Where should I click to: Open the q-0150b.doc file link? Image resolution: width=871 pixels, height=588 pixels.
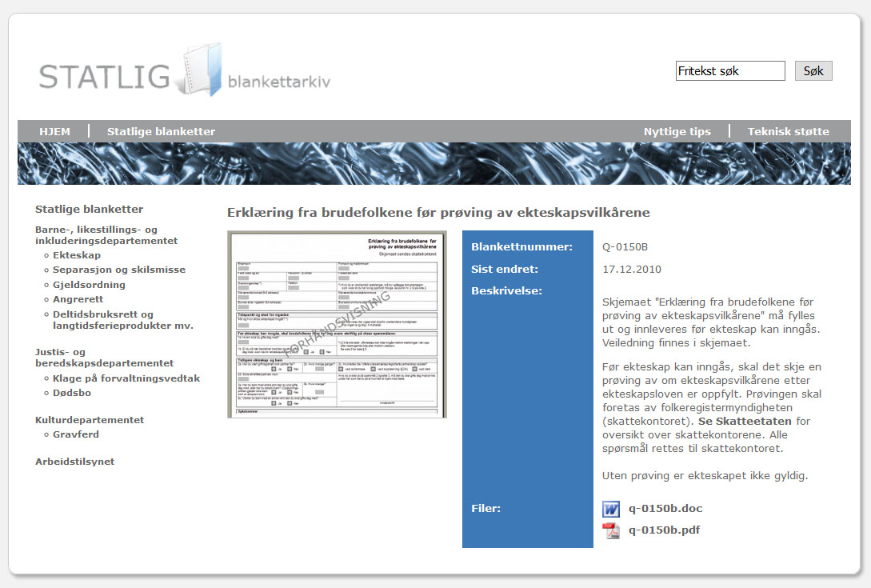click(665, 509)
